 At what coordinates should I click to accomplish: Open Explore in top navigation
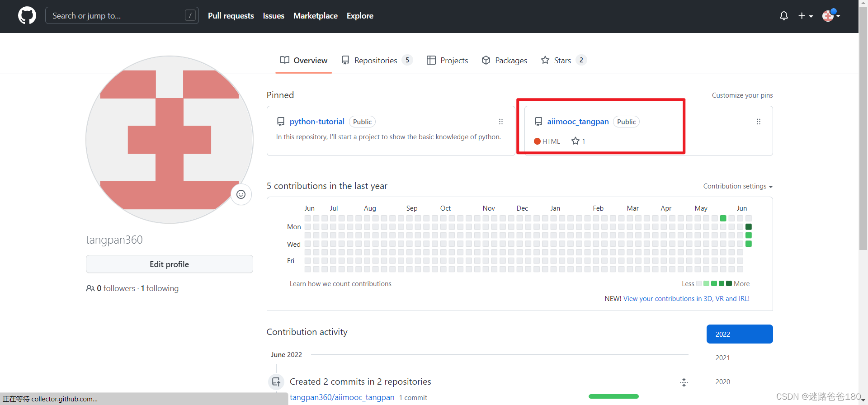click(360, 16)
